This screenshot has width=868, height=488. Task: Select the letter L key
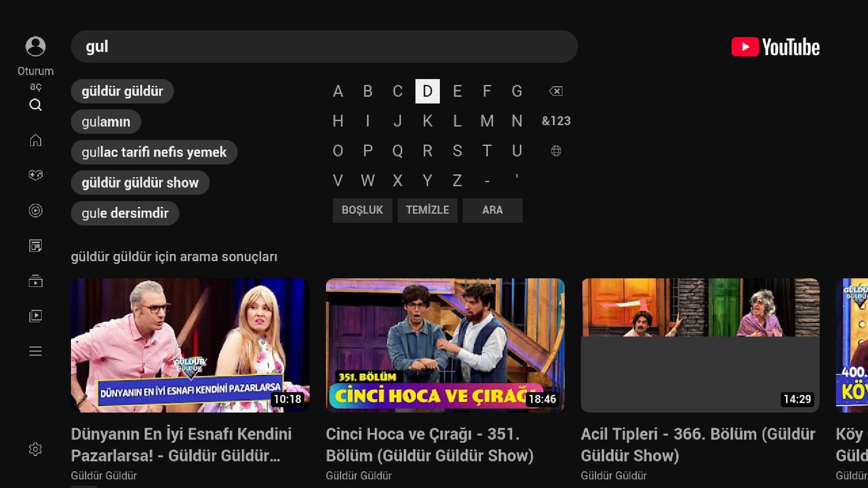[x=458, y=121]
